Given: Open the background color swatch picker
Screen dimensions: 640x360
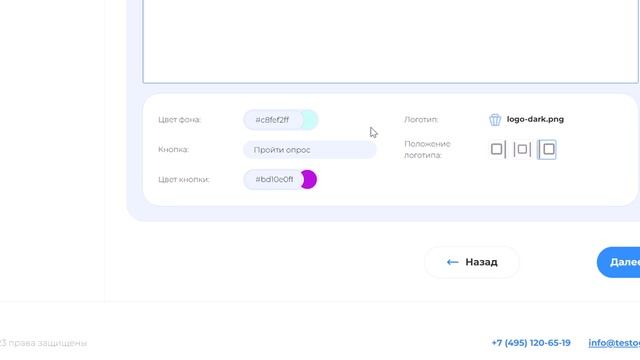Looking at the screenshot, I should click(310, 120).
